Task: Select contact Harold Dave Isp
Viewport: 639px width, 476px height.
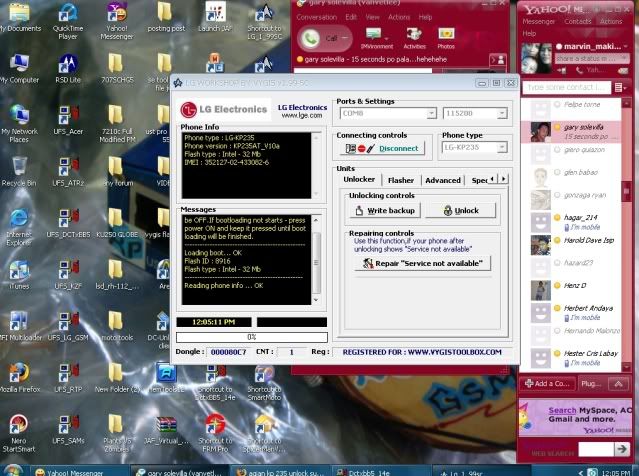Action: coord(571,244)
